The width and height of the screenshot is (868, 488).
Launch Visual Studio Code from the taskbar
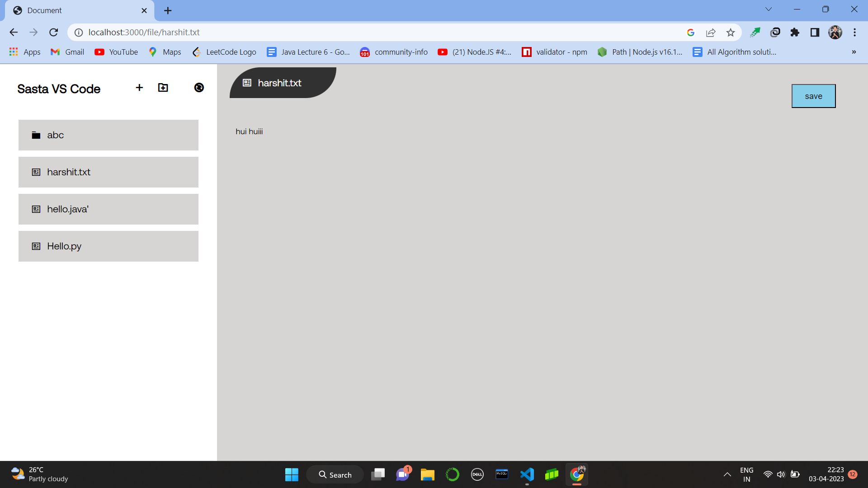527,474
